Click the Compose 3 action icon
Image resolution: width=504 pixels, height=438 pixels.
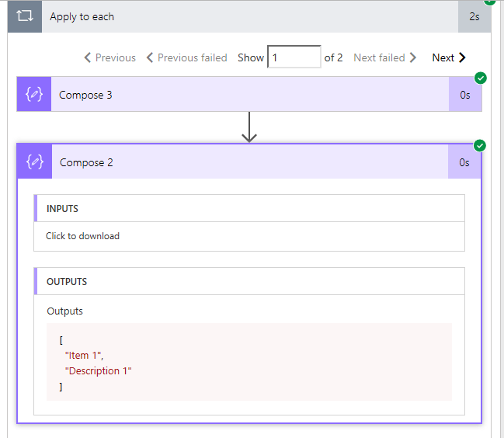tap(34, 94)
